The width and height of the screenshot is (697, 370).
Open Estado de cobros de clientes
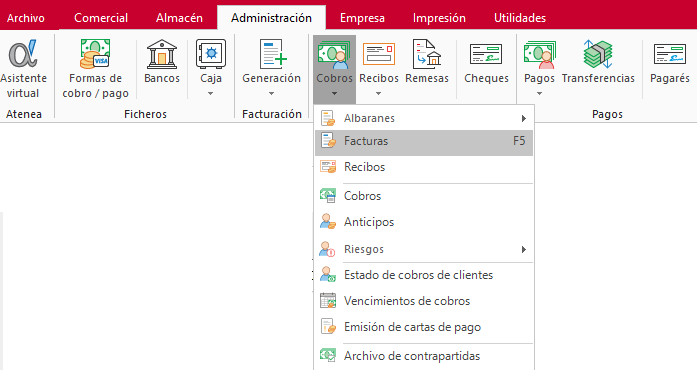point(424,275)
